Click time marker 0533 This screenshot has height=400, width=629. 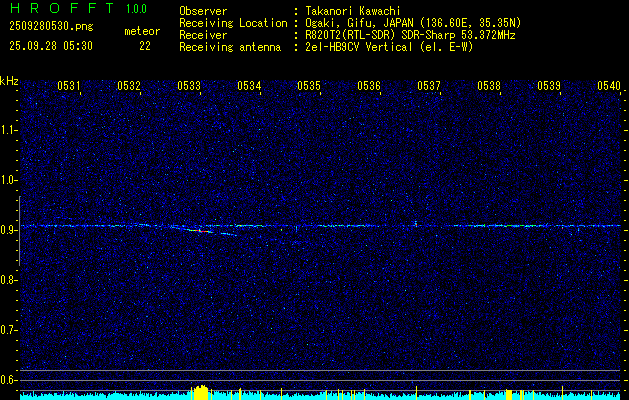tap(189, 86)
